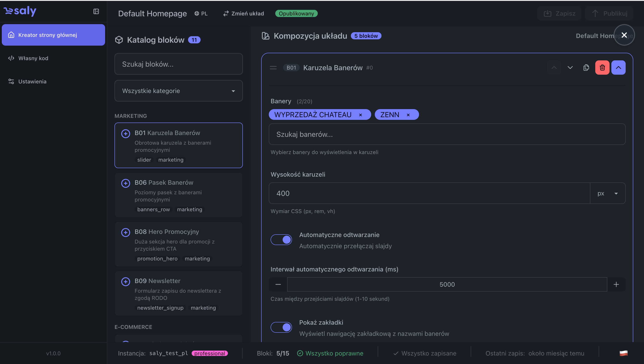The image size is (644, 364).
Task: Click the Kompozycja układu icon
Action: click(x=265, y=36)
